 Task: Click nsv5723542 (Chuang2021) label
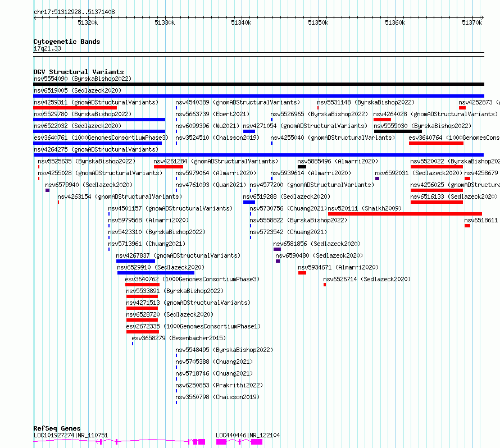point(288,232)
